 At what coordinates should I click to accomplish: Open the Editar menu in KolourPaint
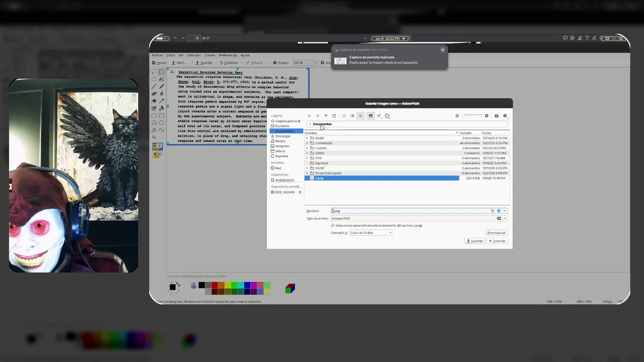tap(171, 55)
